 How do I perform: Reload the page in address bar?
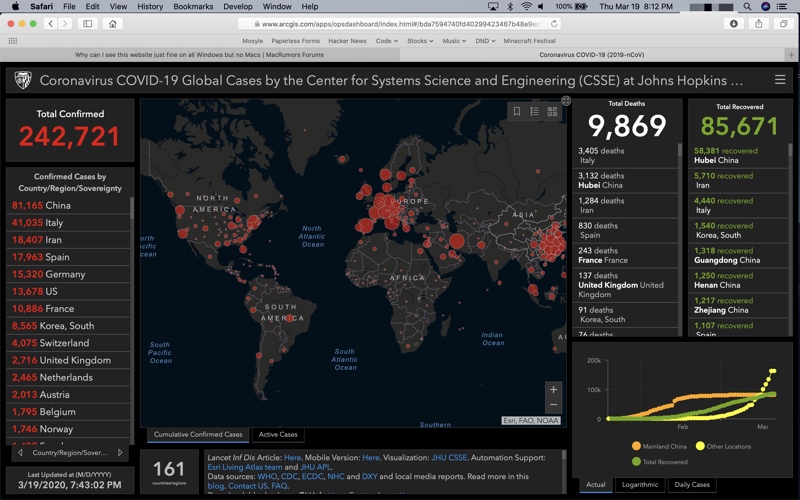(554, 23)
